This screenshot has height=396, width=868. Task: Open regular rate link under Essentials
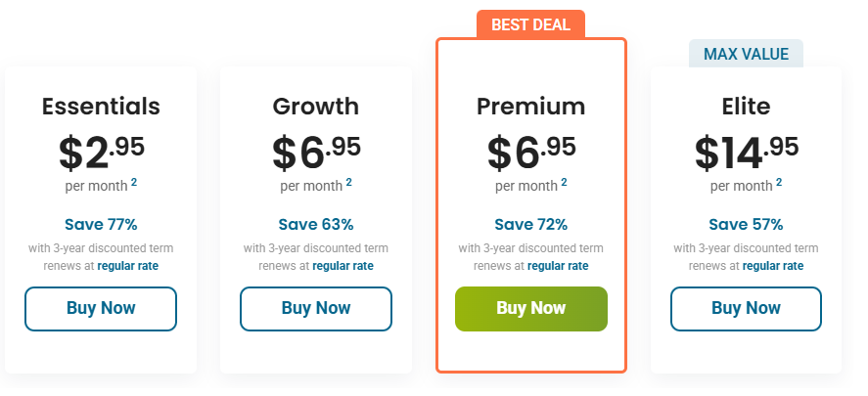point(127,266)
